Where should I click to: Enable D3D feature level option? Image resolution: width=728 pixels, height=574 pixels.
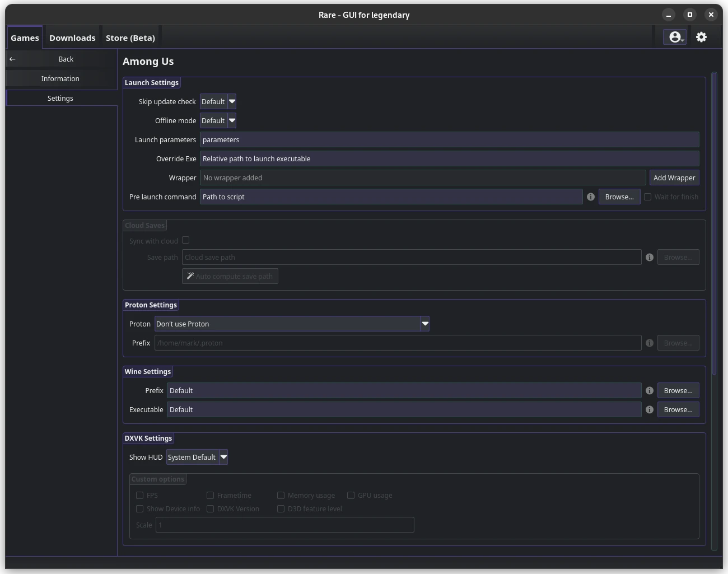281,508
